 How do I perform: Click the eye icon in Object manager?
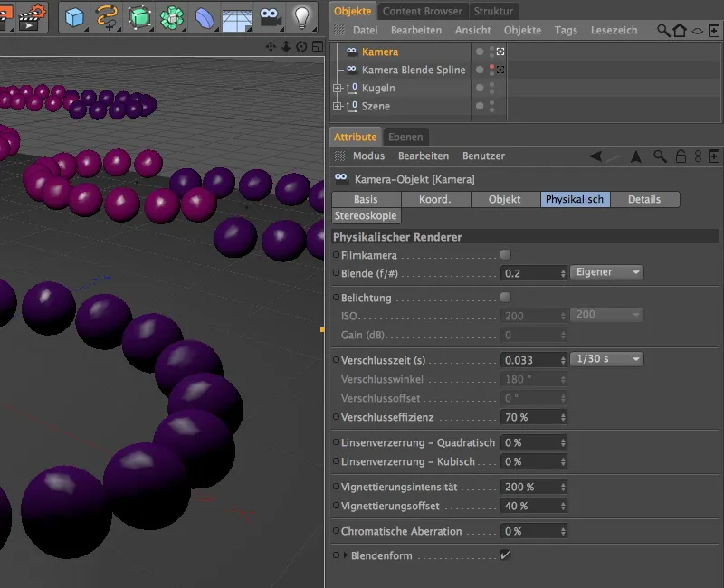[x=697, y=31]
